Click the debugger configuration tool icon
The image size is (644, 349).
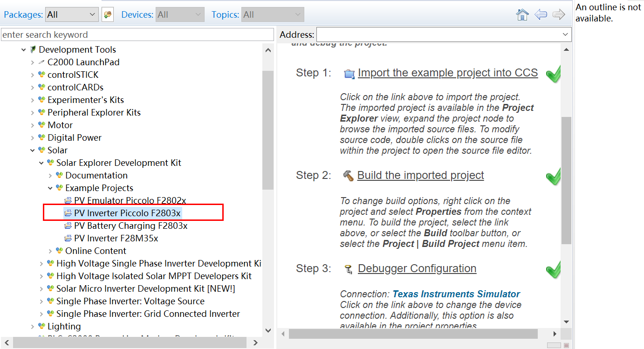pyautogui.click(x=348, y=269)
